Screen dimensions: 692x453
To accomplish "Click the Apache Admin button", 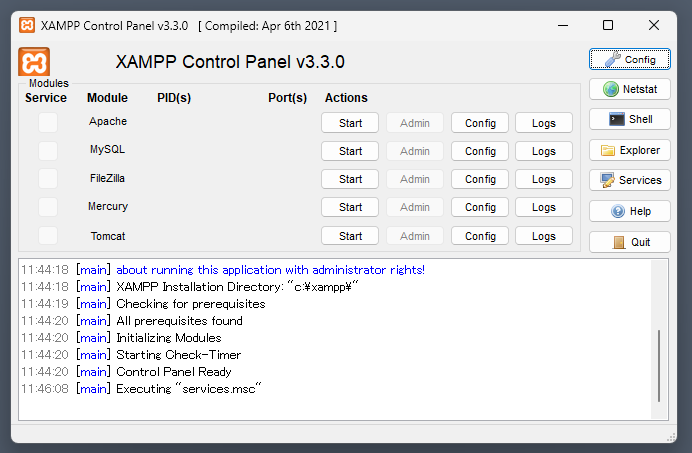I will tap(415, 123).
